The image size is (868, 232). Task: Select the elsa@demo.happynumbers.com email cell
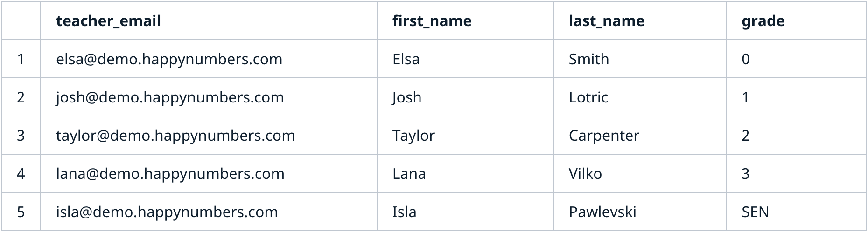tap(169, 59)
